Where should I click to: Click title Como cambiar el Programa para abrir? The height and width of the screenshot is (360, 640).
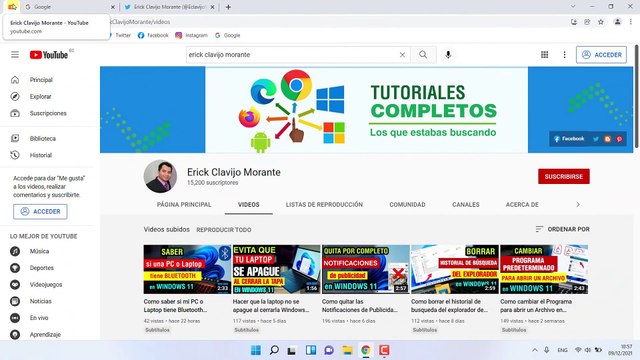click(536, 306)
